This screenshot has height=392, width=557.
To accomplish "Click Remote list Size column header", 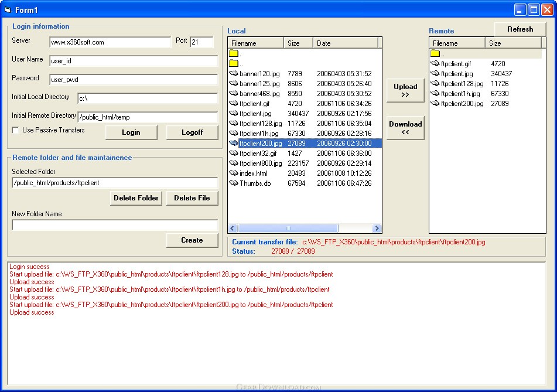I will [x=513, y=43].
